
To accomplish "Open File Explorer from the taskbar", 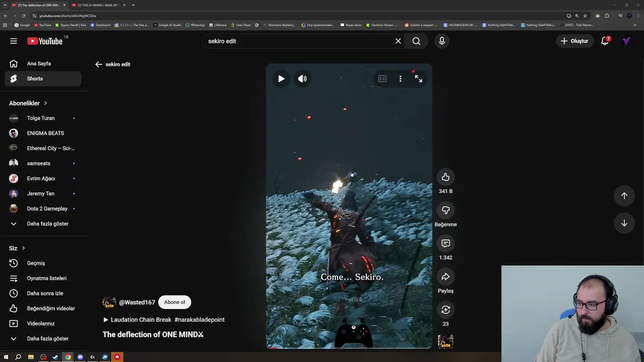I will [31, 357].
